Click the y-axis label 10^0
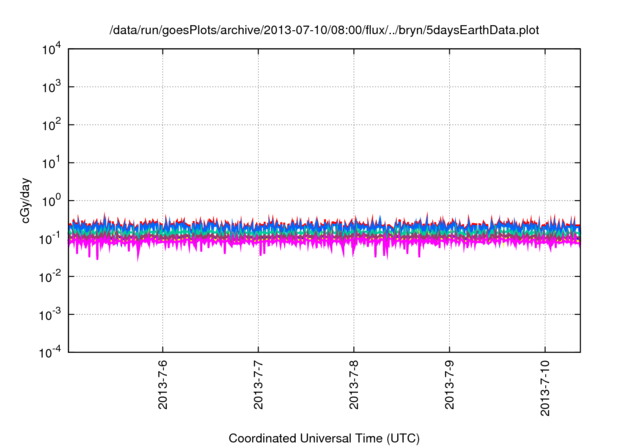Viewport: 640px width, 448px height. pyautogui.click(x=52, y=201)
